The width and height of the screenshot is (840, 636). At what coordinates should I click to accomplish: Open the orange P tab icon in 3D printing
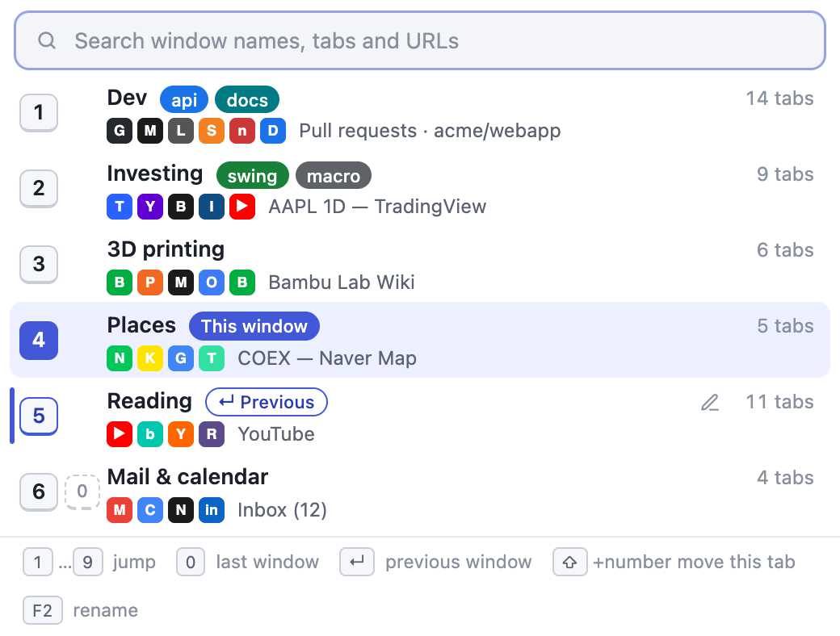point(150,282)
